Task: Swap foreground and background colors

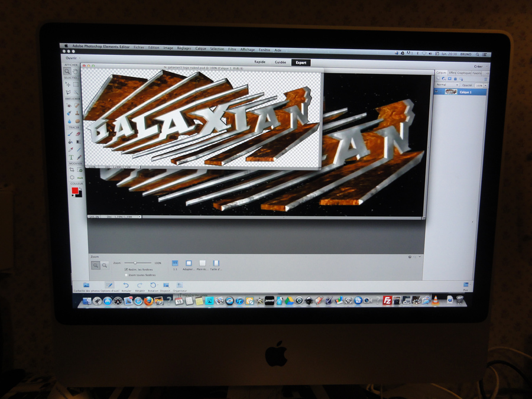Action: pyautogui.click(x=81, y=189)
